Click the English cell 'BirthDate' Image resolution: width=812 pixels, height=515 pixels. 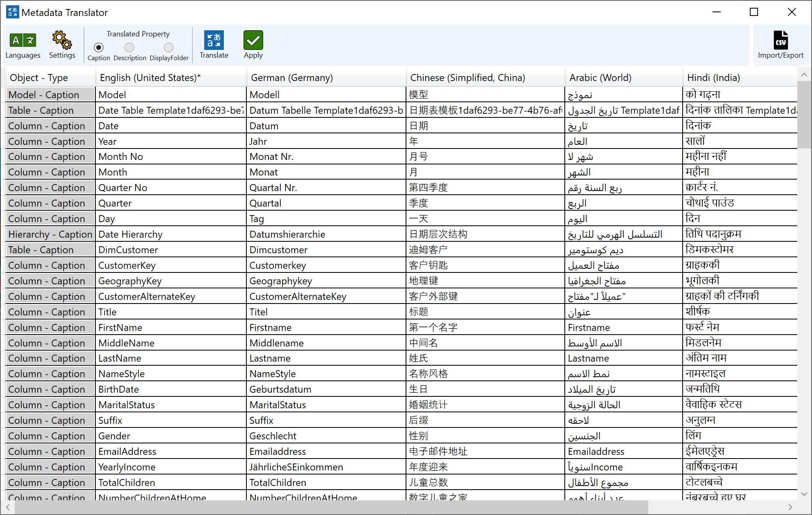[171, 389]
